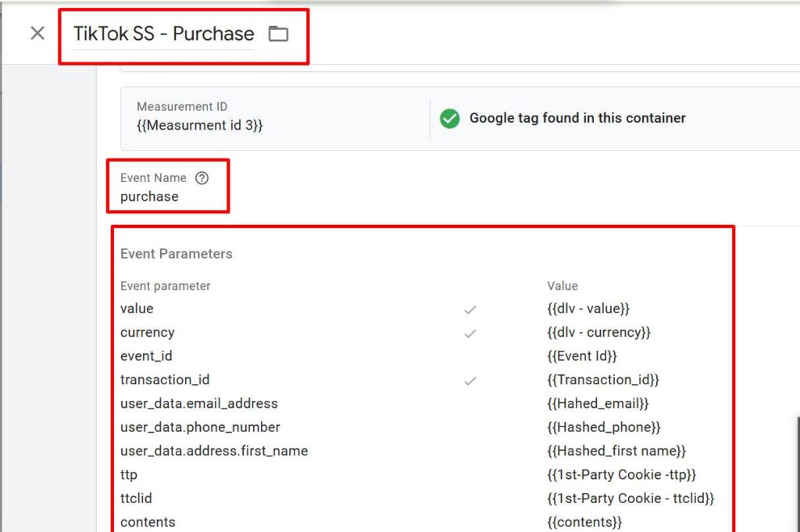Click the Event Name value purchase
The width and height of the screenshot is (800, 532).
pos(149,196)
